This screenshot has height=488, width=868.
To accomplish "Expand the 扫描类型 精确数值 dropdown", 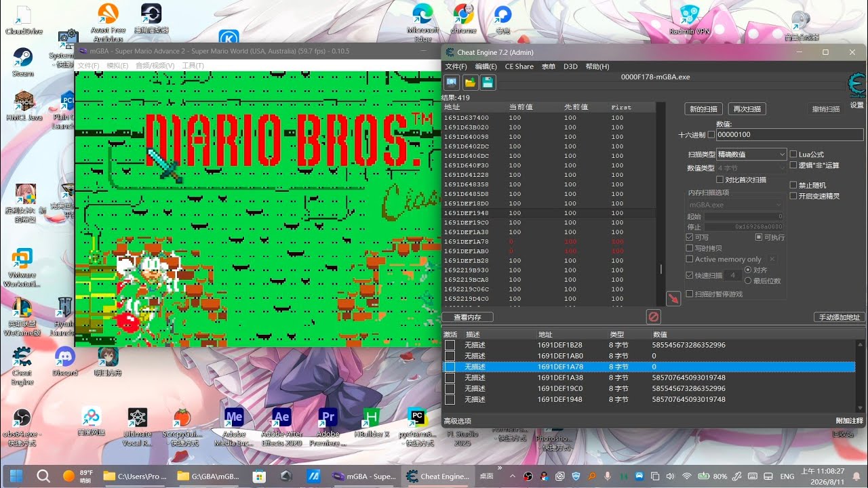I will tap(751, 155).
